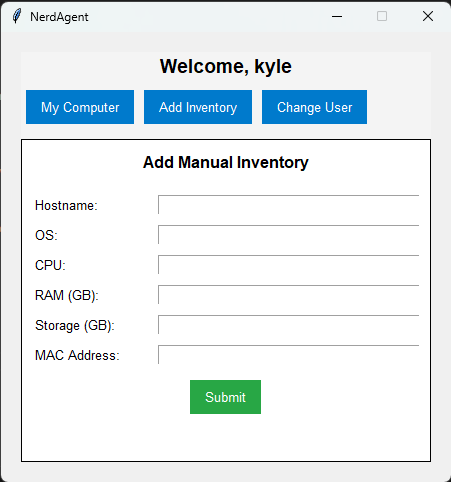Click the Welcome, kyle heading
This screenshot has width=451, height=482.
tap(226, 66)
